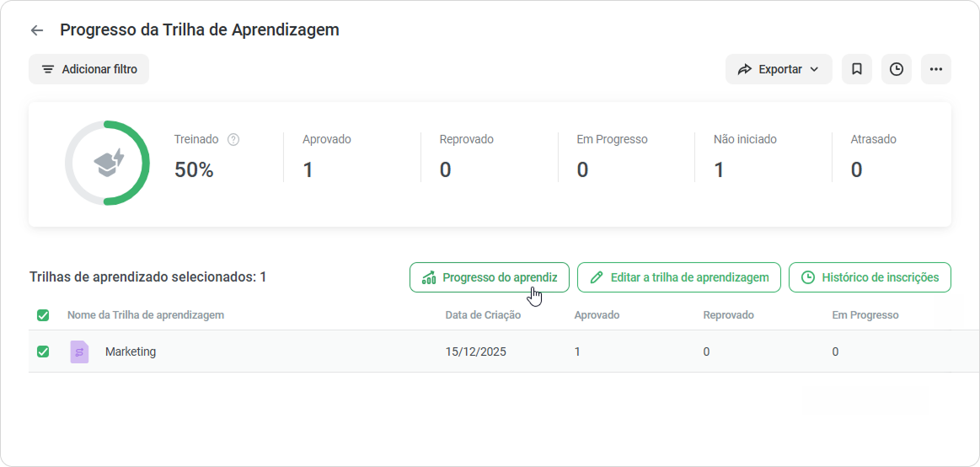Image resolution: width=980 pixels, height=467 pixels.
Task: Click the filter lines icon in Adicionar filtro
Action: [48, 69]
